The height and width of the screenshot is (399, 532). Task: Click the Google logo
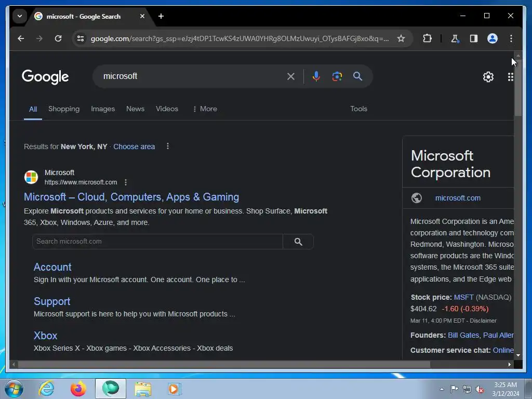pyautogui.click(x=45, y=77)
